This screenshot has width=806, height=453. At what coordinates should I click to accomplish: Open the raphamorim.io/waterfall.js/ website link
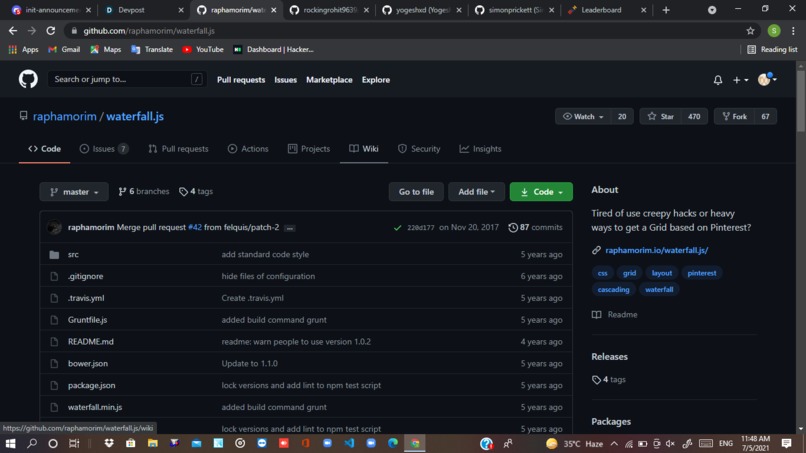(656, 250)
